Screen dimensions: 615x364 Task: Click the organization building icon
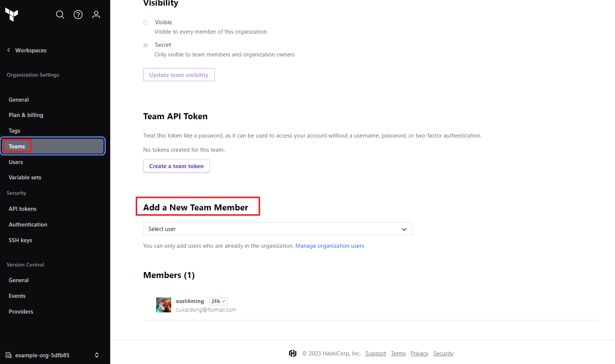pos(9,355)
